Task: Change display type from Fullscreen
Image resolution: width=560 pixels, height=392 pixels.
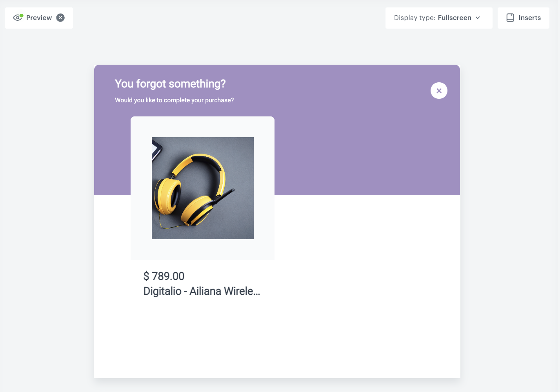Action: click(438, 18)
